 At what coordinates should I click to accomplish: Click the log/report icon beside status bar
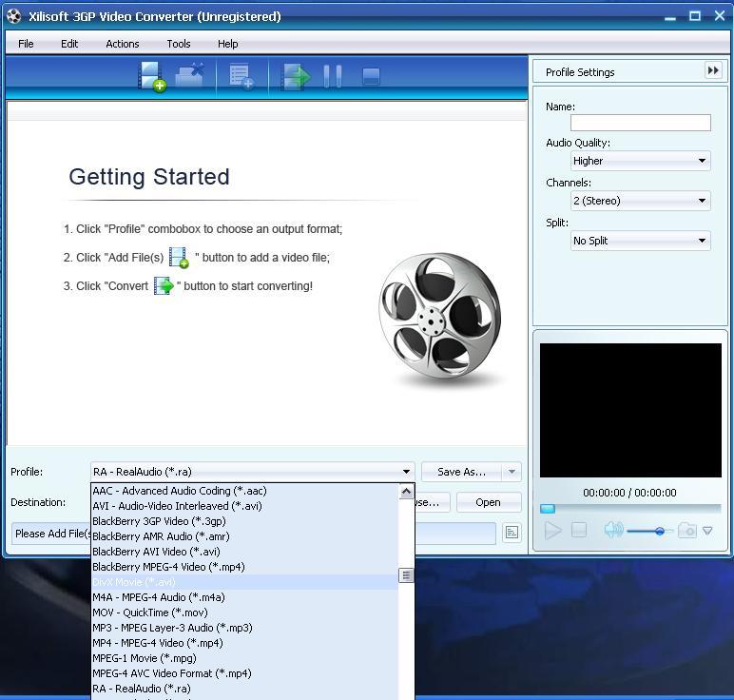click(x=512, y=533)
